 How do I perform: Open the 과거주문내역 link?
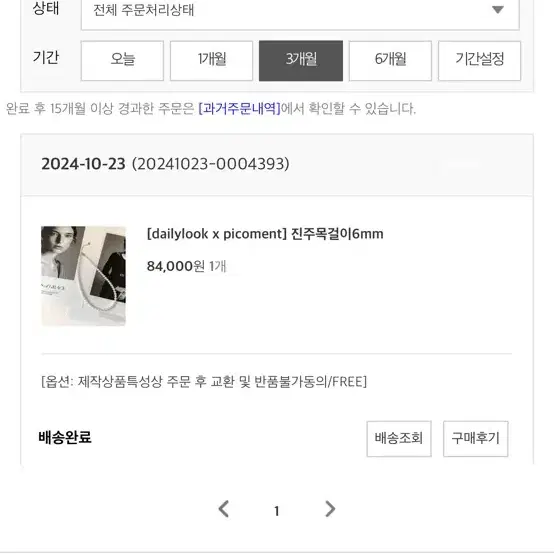240,108
